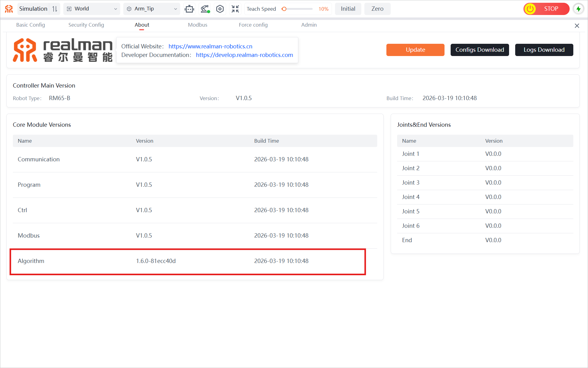
Task: Open the Security Config tab
Action: [86, 25]
